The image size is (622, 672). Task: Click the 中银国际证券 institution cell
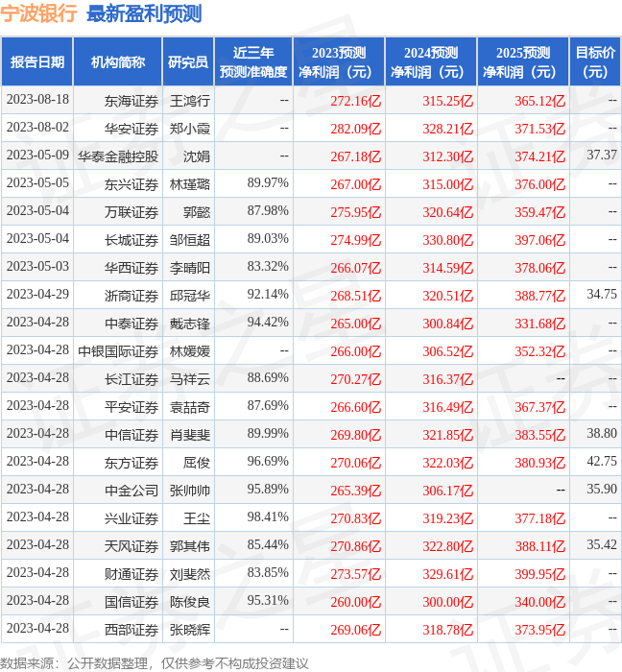(118, 352)
